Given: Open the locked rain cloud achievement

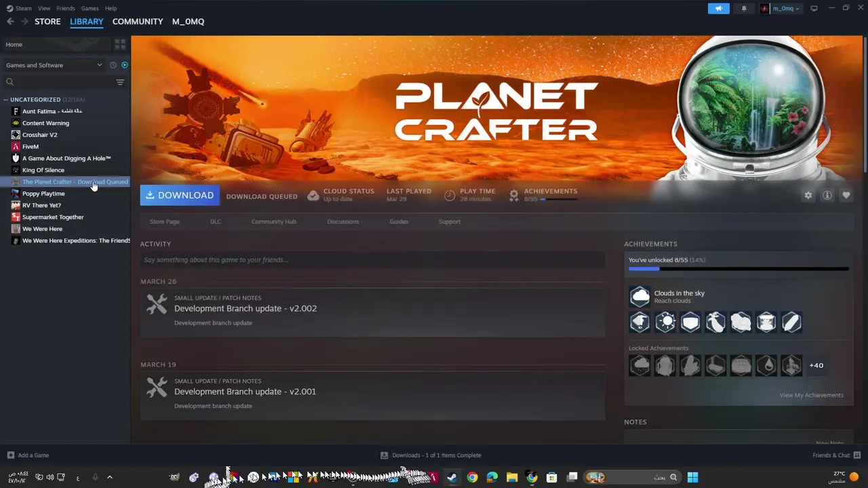Looking at the screenshot, I should tap(639, 365).
